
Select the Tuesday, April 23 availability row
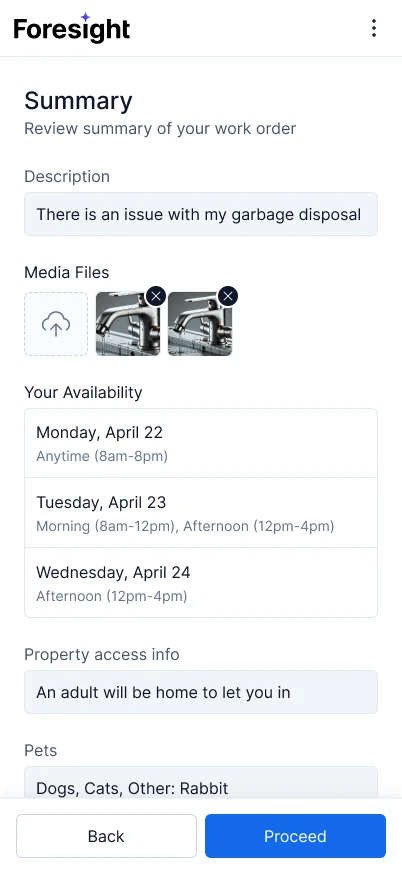pos(201,513)
